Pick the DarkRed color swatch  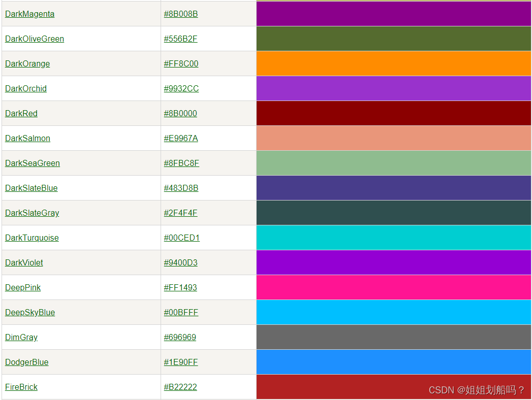394,114
